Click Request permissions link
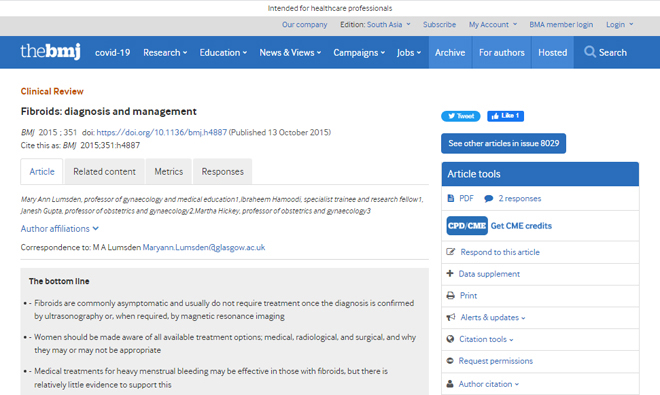 click(495, 361)
